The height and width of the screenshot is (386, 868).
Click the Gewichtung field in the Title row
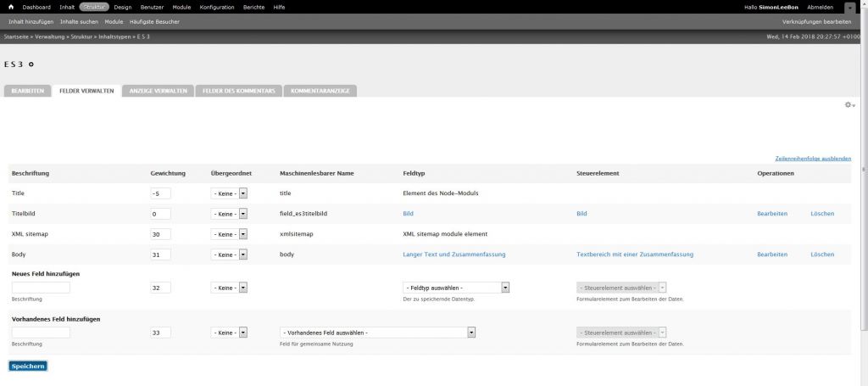(161, 193)
